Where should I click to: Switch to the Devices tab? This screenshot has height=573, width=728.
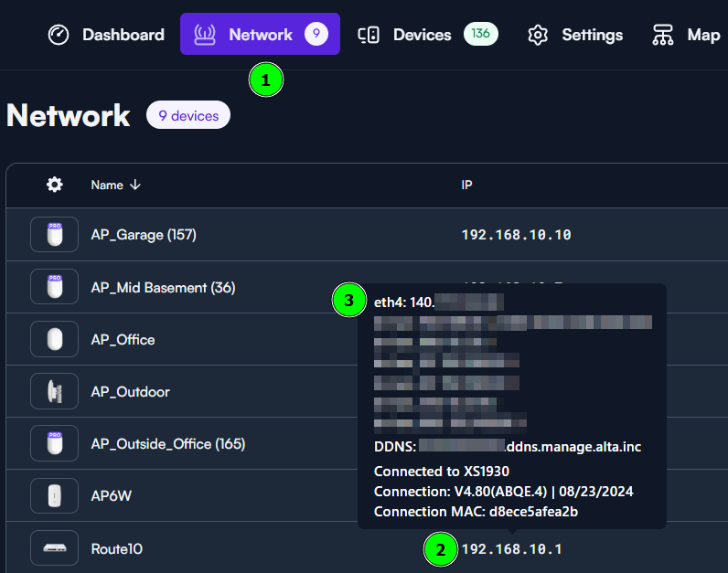(427, 35)
